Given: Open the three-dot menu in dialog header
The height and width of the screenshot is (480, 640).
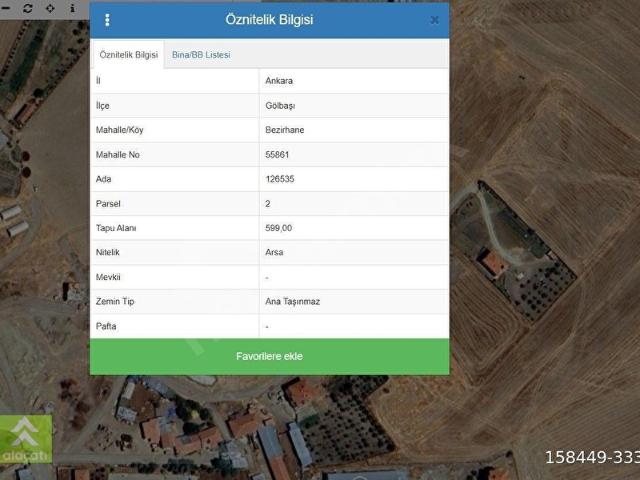Looking at the screenshot, I should coord(107,20).
